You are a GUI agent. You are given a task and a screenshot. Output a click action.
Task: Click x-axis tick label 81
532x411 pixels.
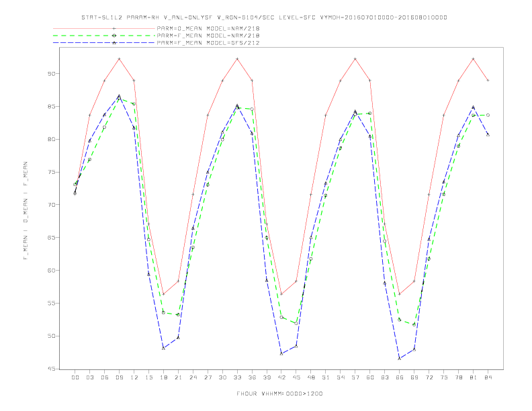474,377
